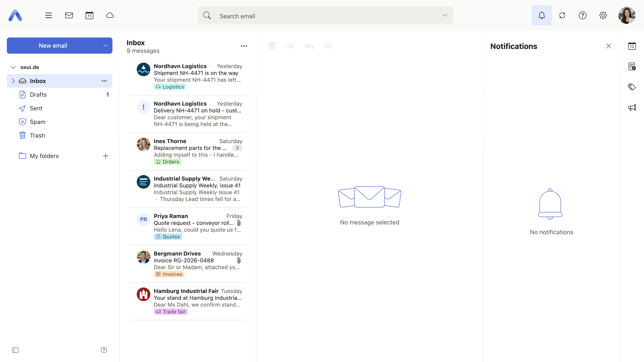Click in the Search email field

pos(326,16)
